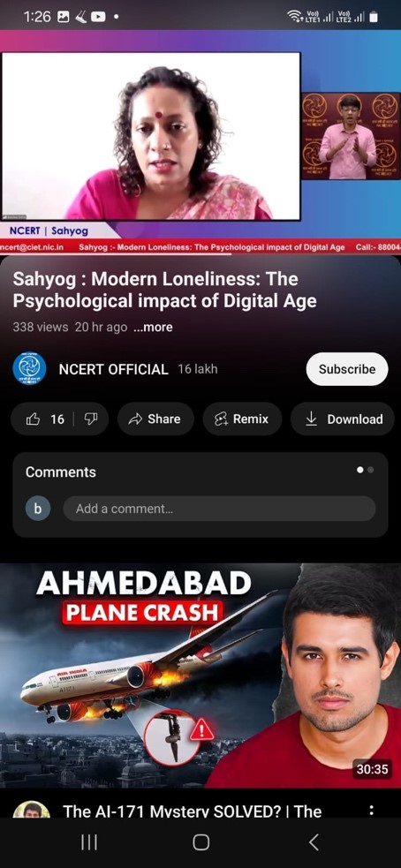The height and width of the screenshot is (868, 401).
Task: Tap the Add a comment field
Action: 219,509
